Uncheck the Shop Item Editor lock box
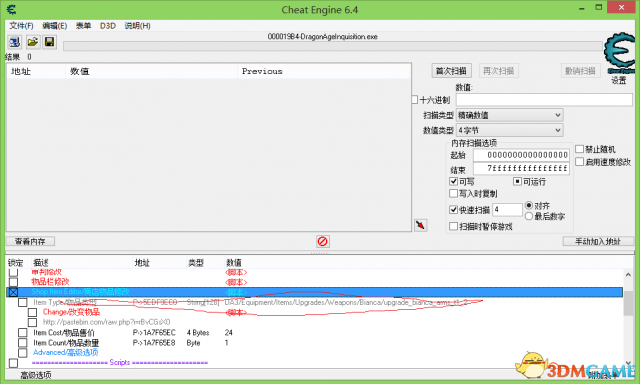Viewport: 640px width, 384px height. pos(13,292)
